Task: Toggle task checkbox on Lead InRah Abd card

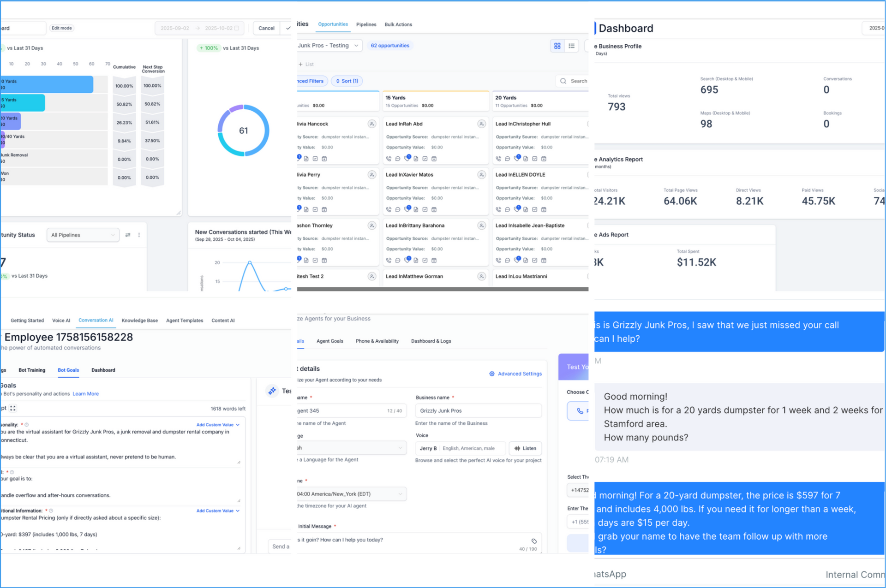Action: click(425, 159)
